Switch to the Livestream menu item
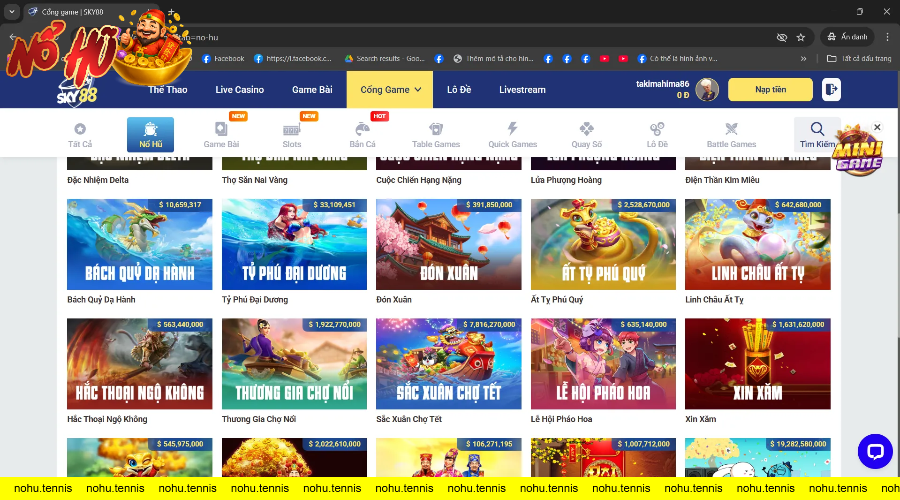The height and width of the screenshot is (500, 900). (x=522, y=90)
